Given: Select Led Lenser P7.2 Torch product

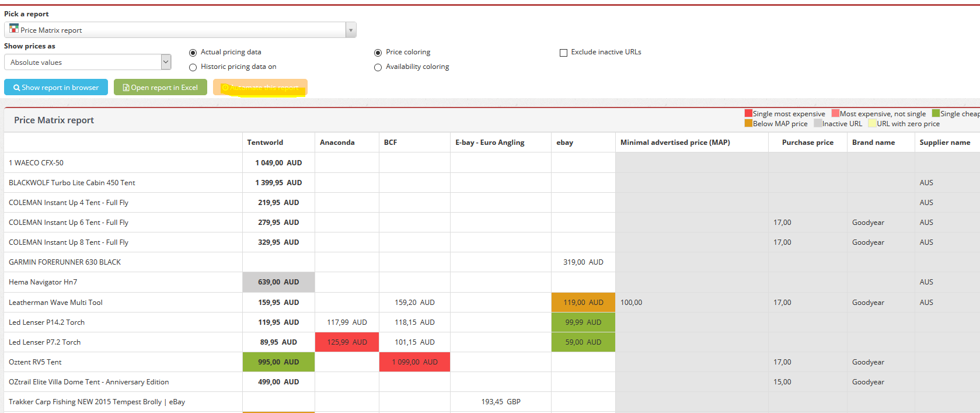Looking at the screenshot, I should (x=44, y=342).
